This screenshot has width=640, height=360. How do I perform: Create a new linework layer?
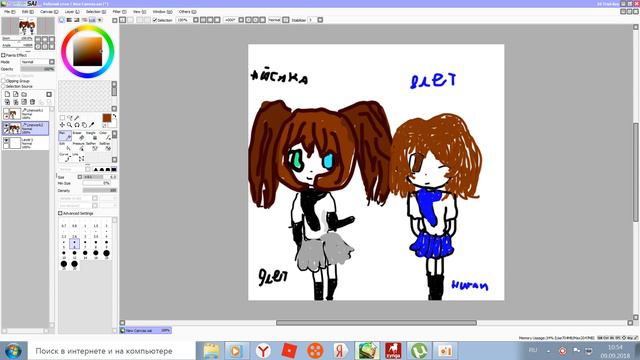coord(16,94)
